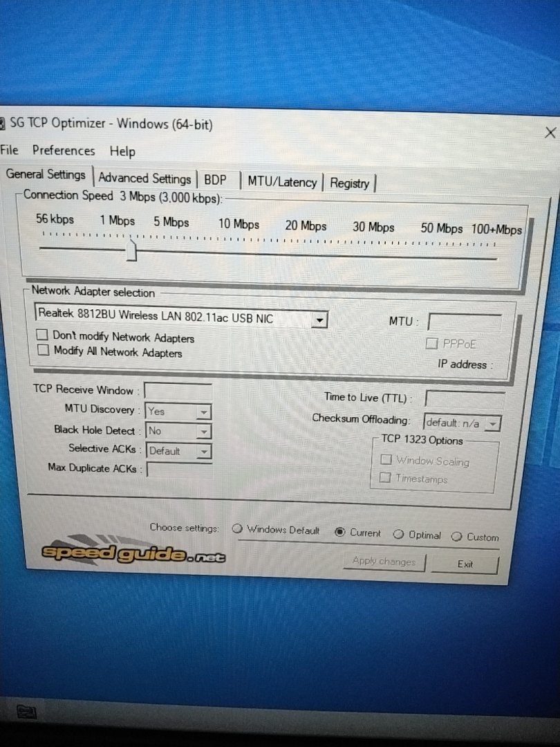Open the Realtek network adapter dropdown

pyautogui.click(x=319, y=320)
